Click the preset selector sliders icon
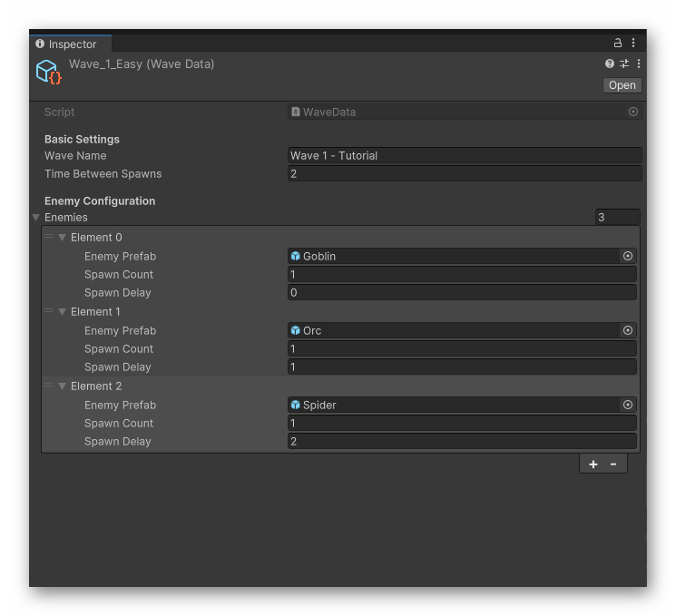Image resolution: width=676 pixels, height=616 pixels. coord(624,64)
